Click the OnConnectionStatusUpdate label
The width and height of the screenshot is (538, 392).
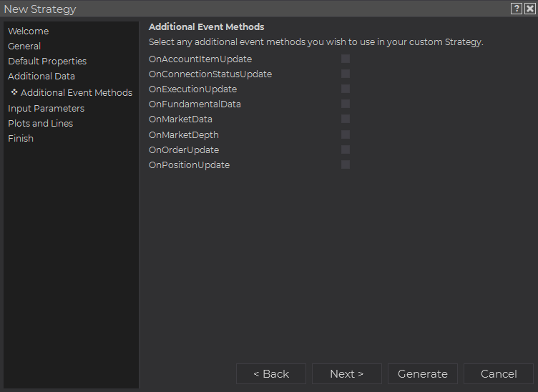[210, 74]
